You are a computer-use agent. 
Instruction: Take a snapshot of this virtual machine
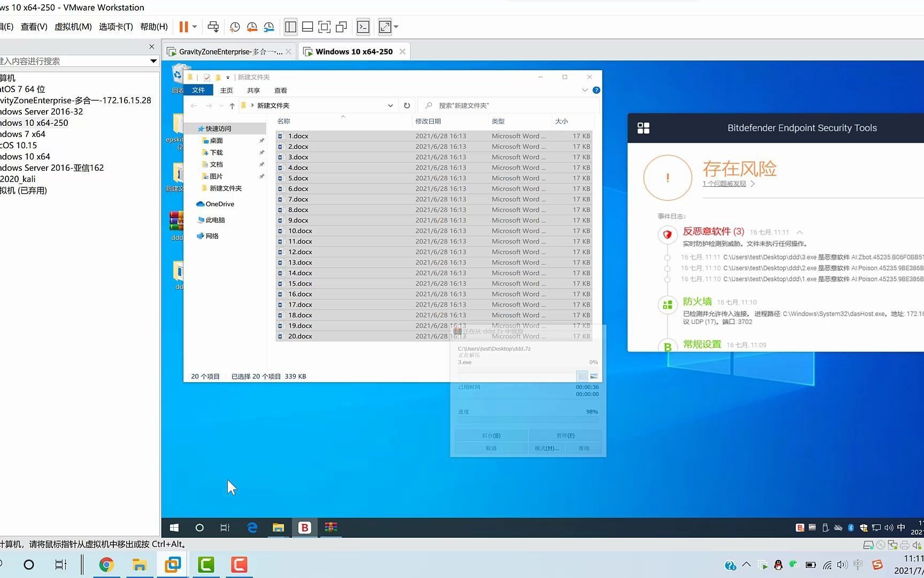[x=235, y=27]
